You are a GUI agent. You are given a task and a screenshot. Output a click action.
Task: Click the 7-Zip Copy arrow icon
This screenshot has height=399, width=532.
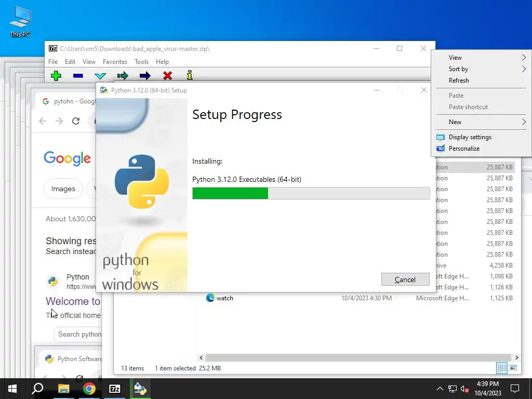pos(123,75)
